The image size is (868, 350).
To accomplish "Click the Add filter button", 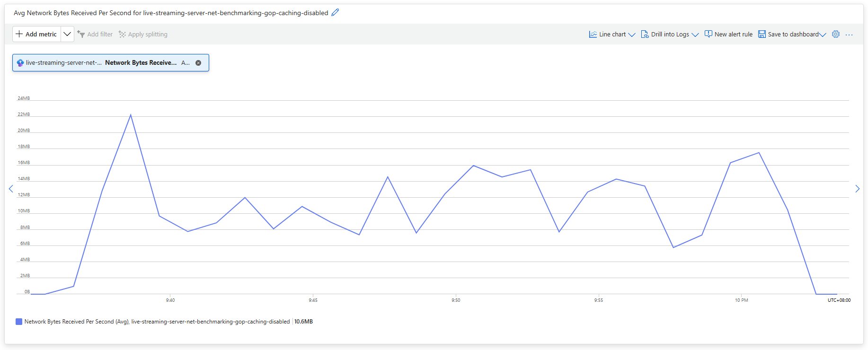I will click(95, 34).
